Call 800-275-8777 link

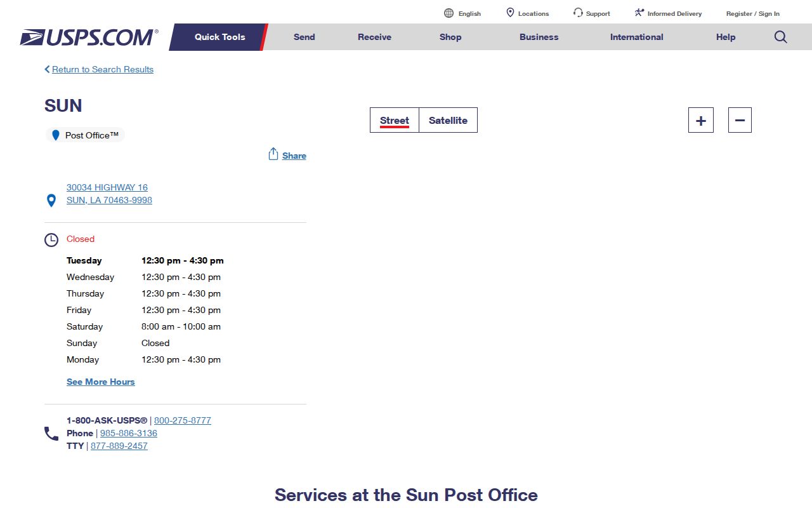pyautogui.click(x=183, y=420)
